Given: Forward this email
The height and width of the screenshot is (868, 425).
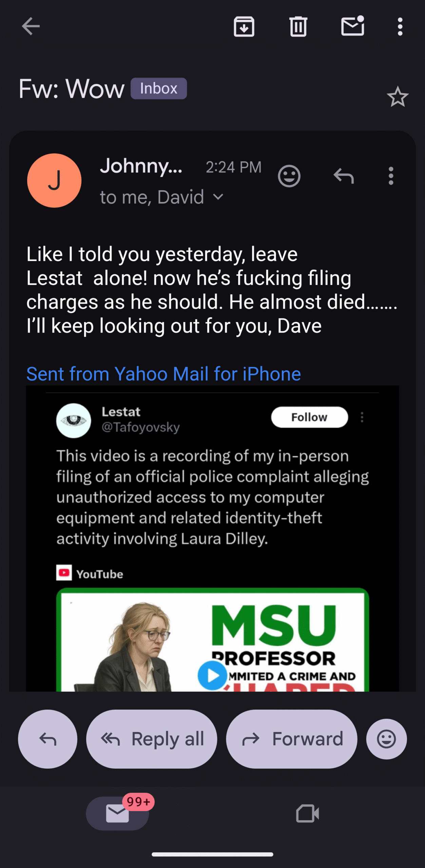Looking at the screenshot, I should [292, 739].
